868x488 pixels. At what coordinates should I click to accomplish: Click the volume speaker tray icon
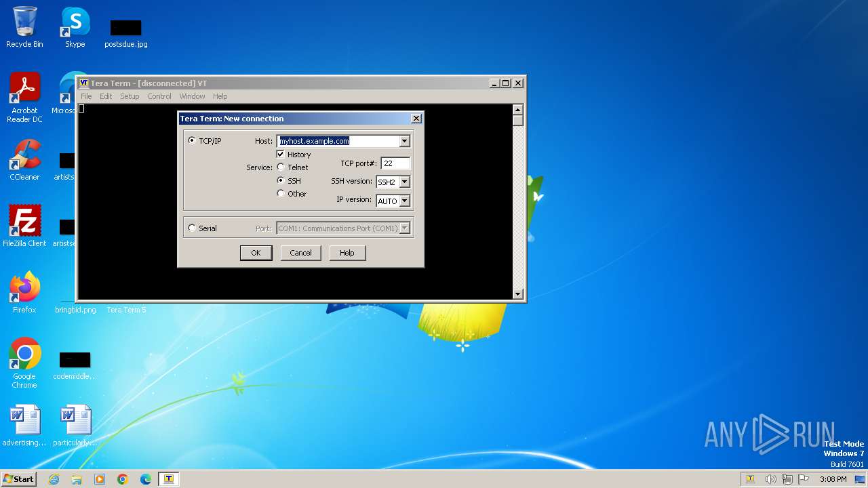(x=770, y=479)
